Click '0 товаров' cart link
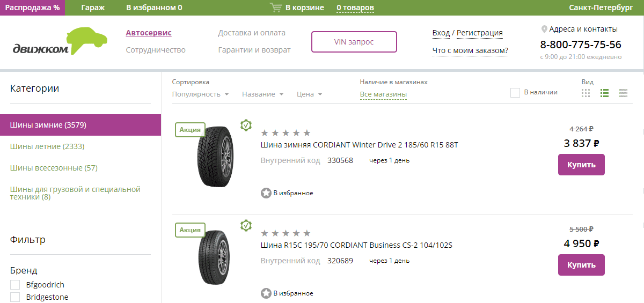 355,8
